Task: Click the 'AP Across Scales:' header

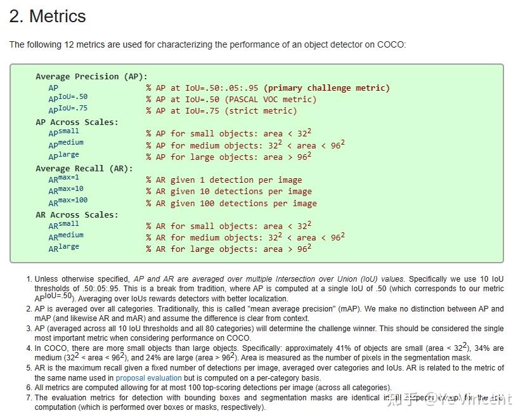Action: (77, 122)
